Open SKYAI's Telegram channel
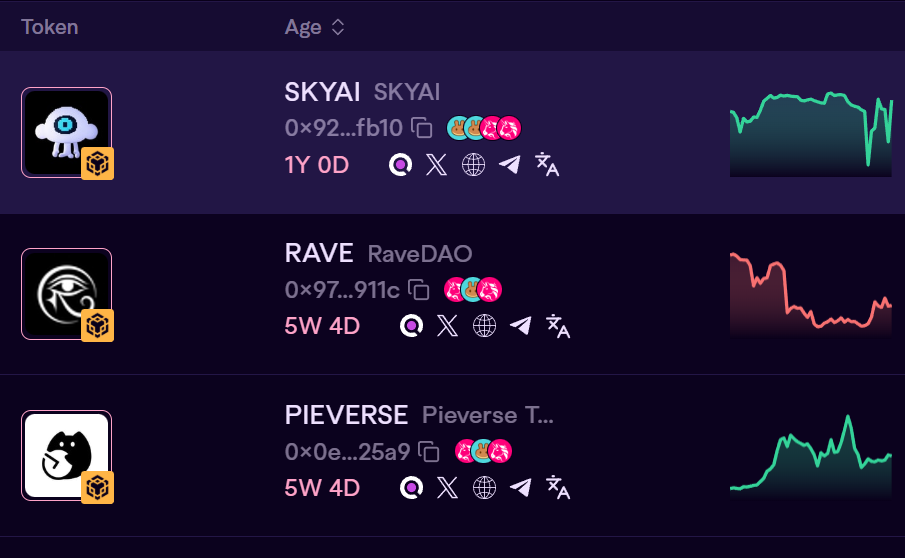 [510, 164]
